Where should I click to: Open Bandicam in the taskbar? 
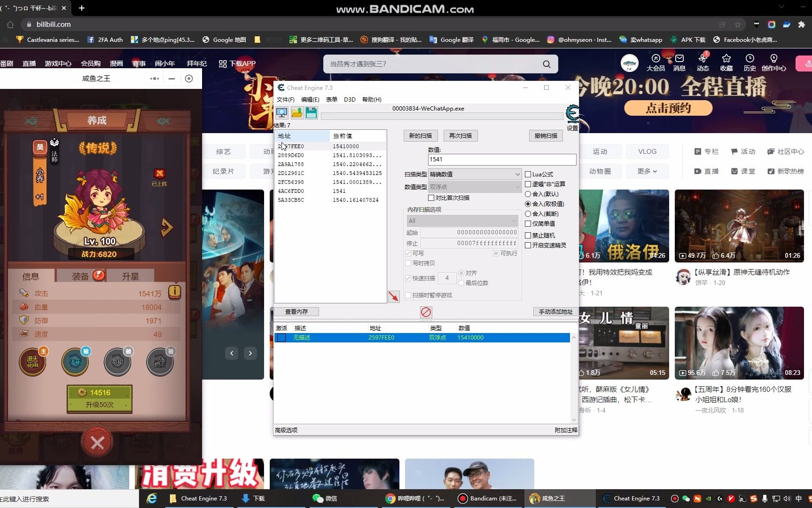pos(488,499)
